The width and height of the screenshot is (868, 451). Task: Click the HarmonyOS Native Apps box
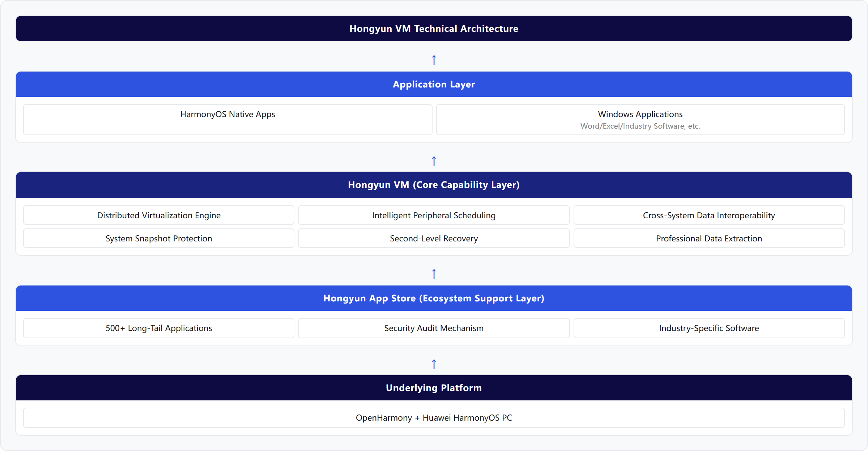coord(228,120)
